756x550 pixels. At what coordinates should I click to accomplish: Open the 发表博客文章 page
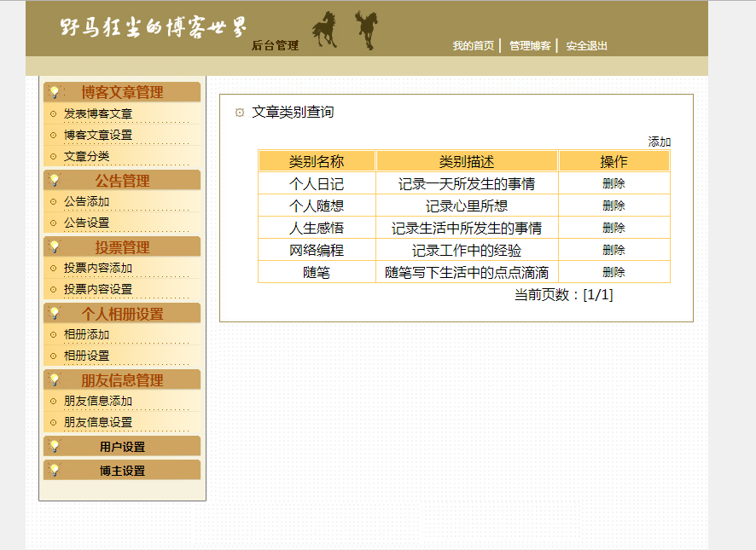click(98, 113)
